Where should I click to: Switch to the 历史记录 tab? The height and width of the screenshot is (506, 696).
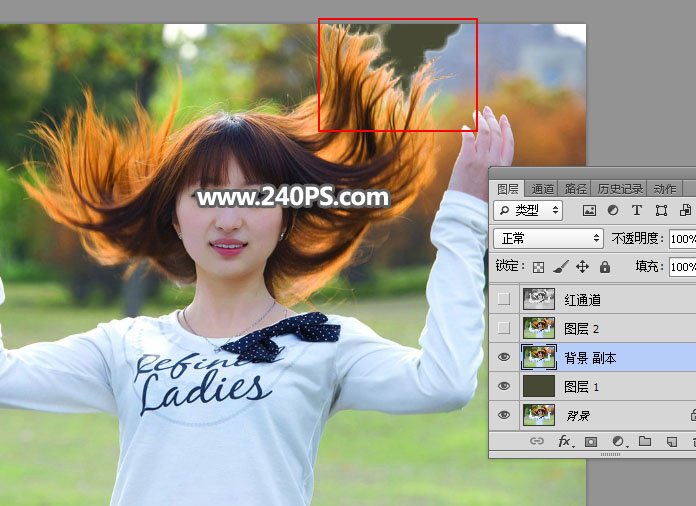pos(620,188)
